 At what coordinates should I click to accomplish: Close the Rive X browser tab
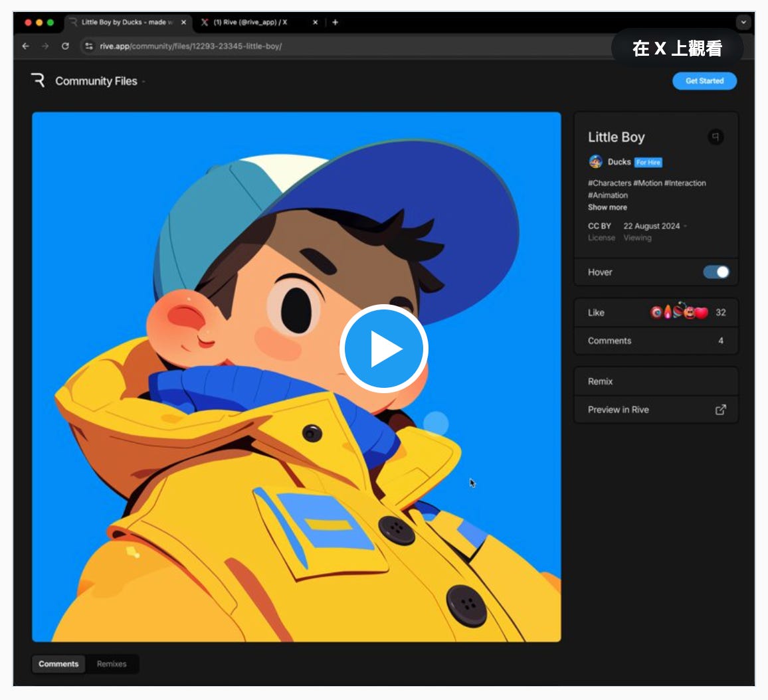315,23
